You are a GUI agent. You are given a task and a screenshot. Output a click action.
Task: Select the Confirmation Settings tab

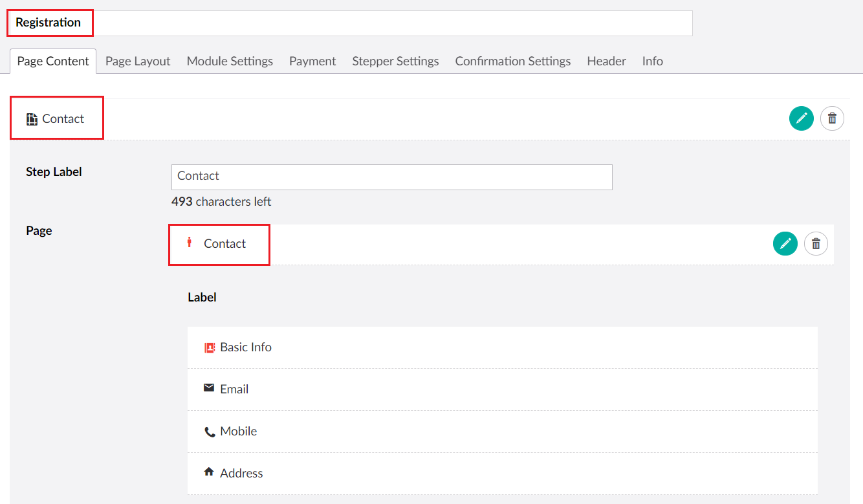(512, 61)
